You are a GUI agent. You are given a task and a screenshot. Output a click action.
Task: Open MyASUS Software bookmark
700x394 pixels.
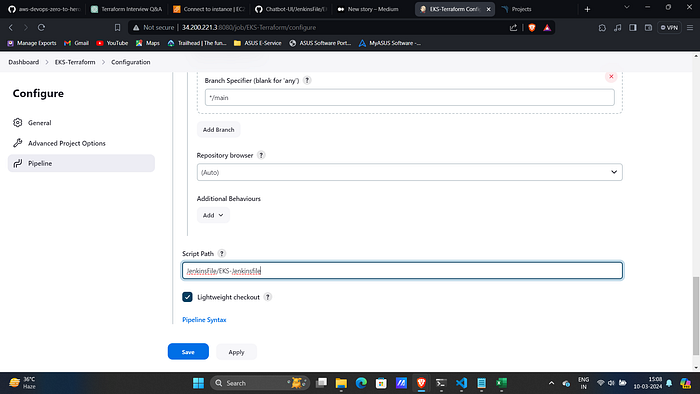(390, 43)
